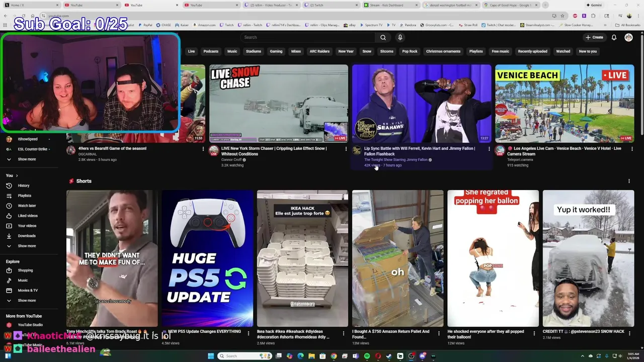This screenshot has height=362, width=644.
Task: Select the Gaming filter chip
Action: pyautogui.click(x=276, y=51)
